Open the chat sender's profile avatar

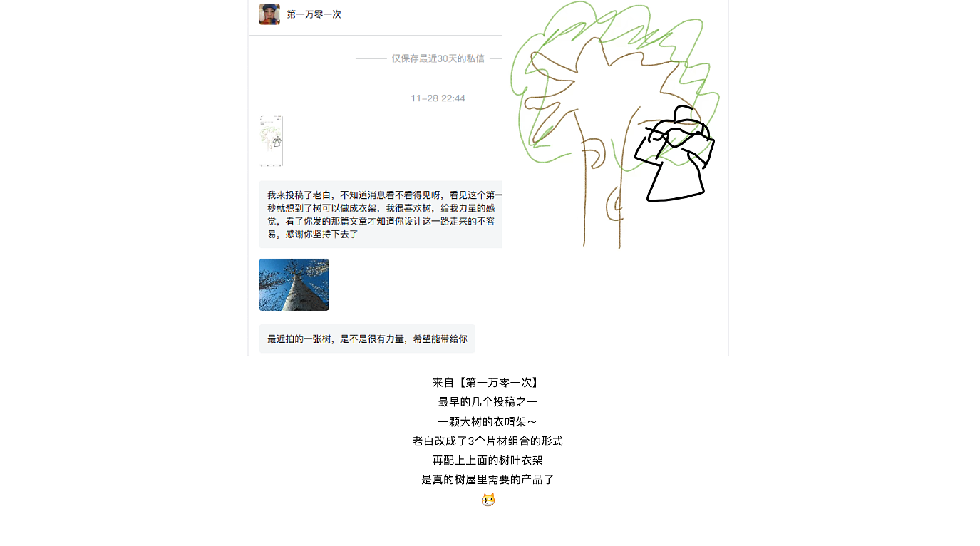tap(269, 14)
